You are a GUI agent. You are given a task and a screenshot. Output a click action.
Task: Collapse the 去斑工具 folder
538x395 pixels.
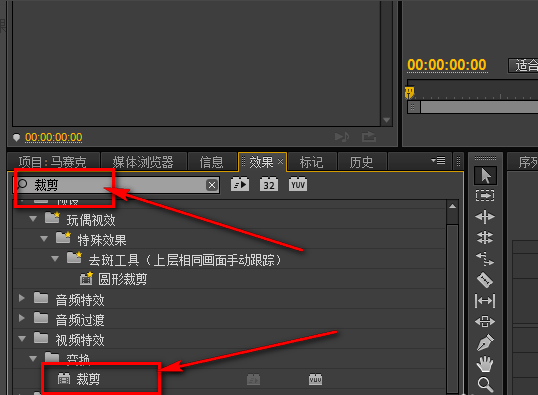click(x=55, y=259)
